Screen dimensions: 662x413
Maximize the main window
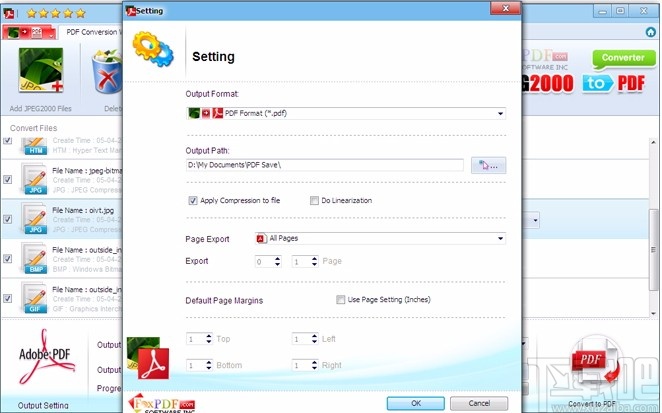pos(620,11)
